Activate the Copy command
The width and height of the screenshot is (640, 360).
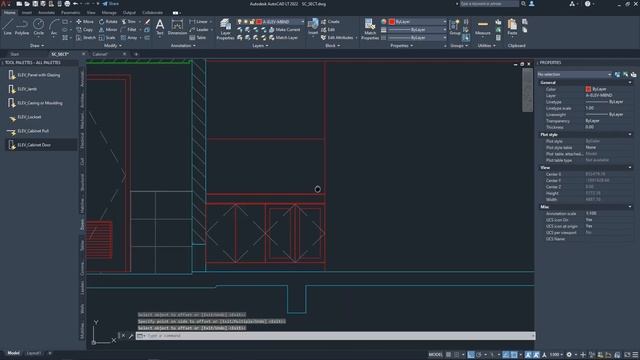[84, 30]
